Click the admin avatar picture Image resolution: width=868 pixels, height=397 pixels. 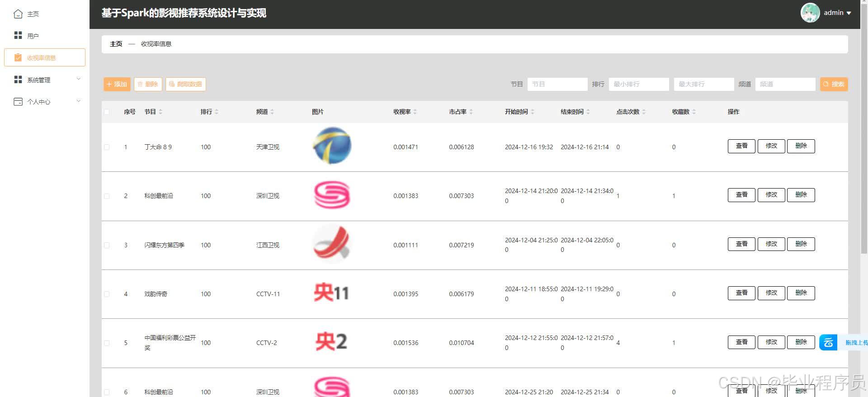point(810,13)
